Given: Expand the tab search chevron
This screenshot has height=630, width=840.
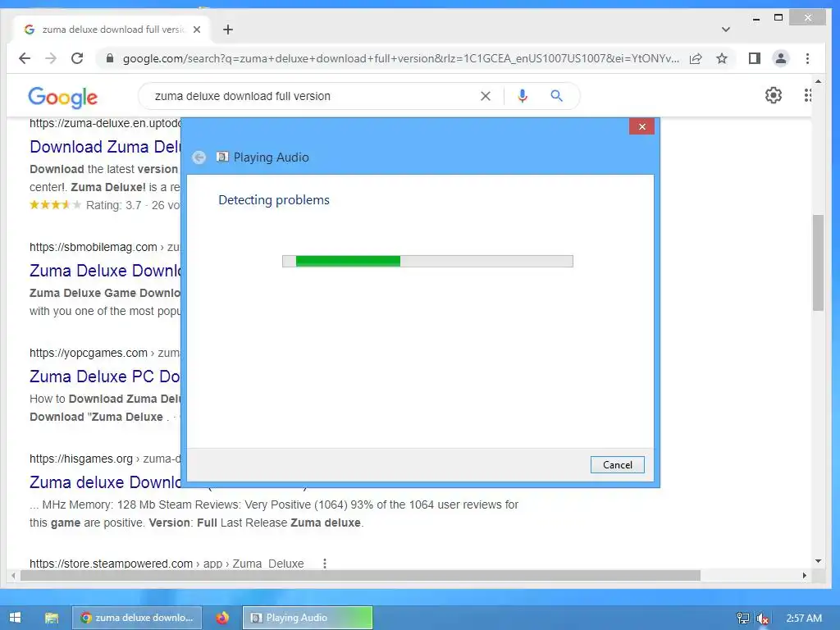Looking at the screenshot, I should click(x=726, y=30).
